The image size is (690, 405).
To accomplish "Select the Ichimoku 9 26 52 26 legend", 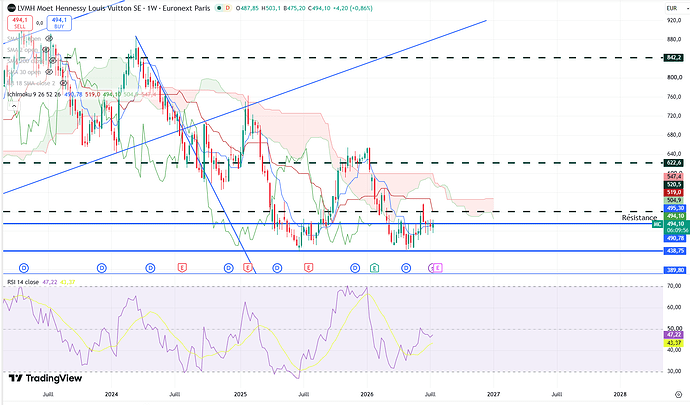I will (34, 95).
